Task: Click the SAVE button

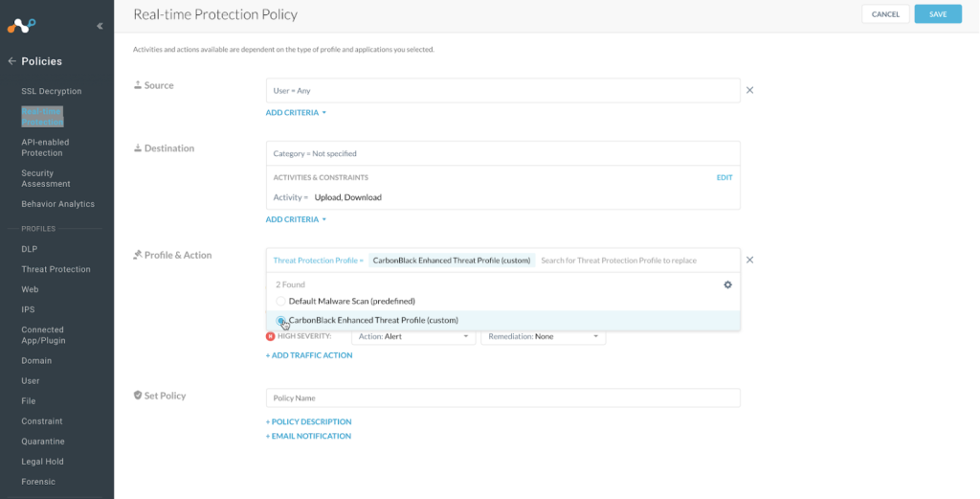Action: [x=938, y=14]
